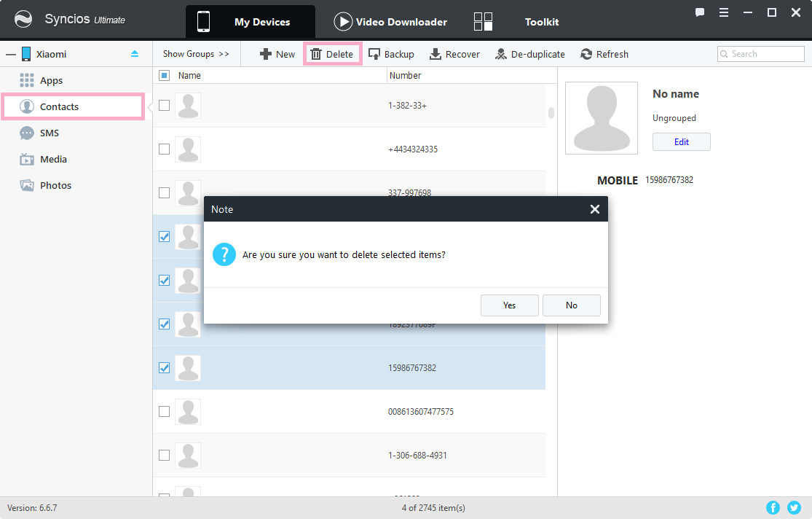This screenshot has height=519, width=812.
Task: Click avatar of contact 1-306-688-4931
Action: (187, 456)
